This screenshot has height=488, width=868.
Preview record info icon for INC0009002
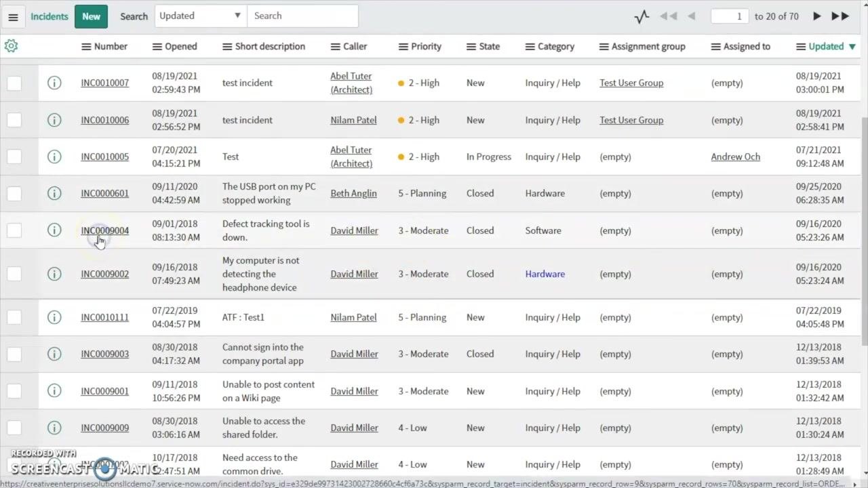54,274
